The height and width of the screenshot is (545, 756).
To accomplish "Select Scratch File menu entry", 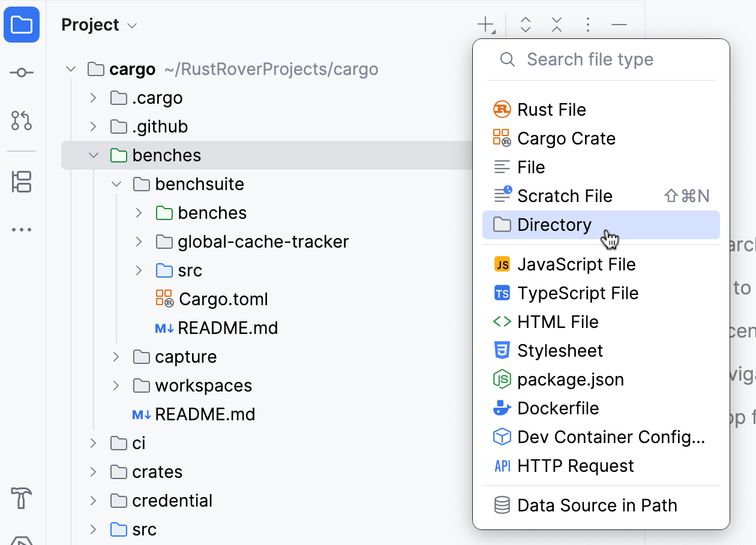I will (x=564, y=195).
